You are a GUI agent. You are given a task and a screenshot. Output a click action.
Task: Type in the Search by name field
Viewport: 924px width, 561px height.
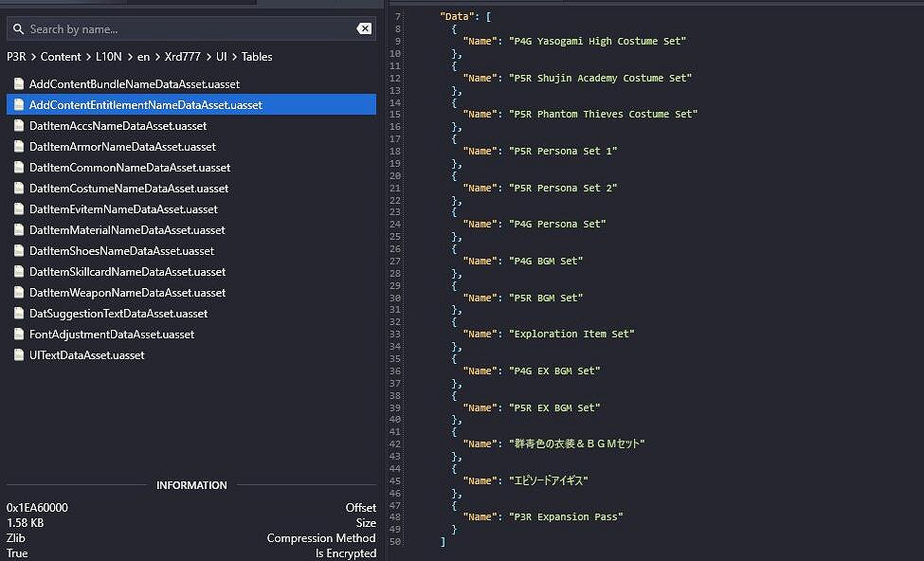(190, 29)
